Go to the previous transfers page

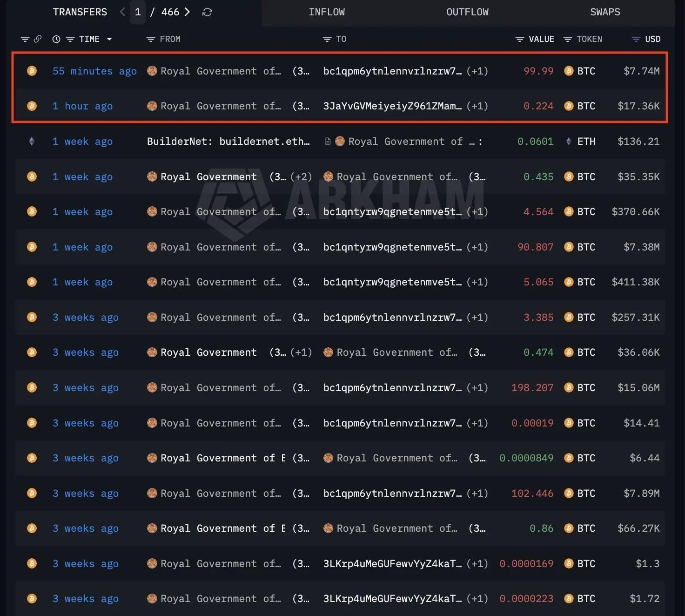122,12
